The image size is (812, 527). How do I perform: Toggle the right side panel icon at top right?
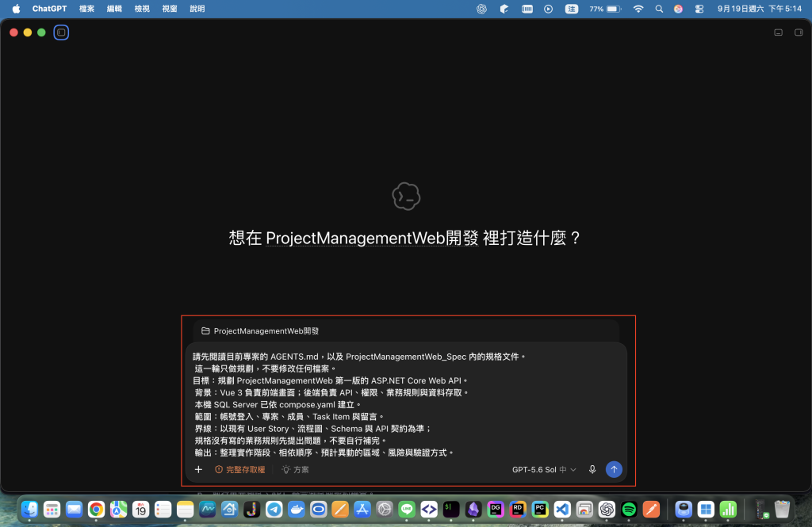tap(799, 32)
